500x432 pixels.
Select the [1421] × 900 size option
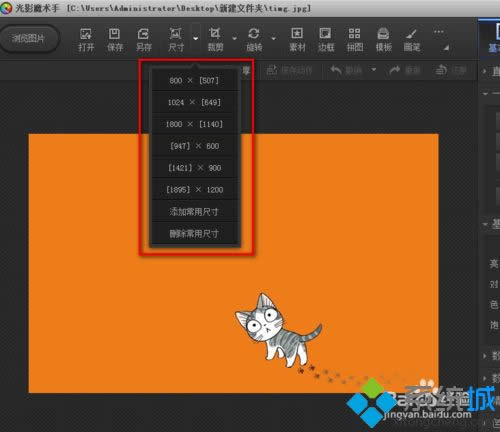(194, 168)
